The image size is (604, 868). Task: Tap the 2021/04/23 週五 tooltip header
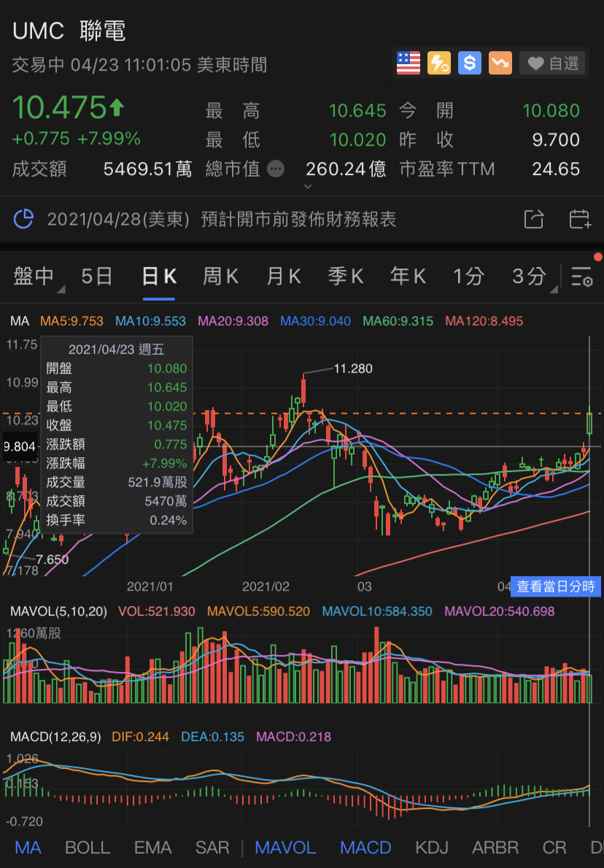[116, 349]
